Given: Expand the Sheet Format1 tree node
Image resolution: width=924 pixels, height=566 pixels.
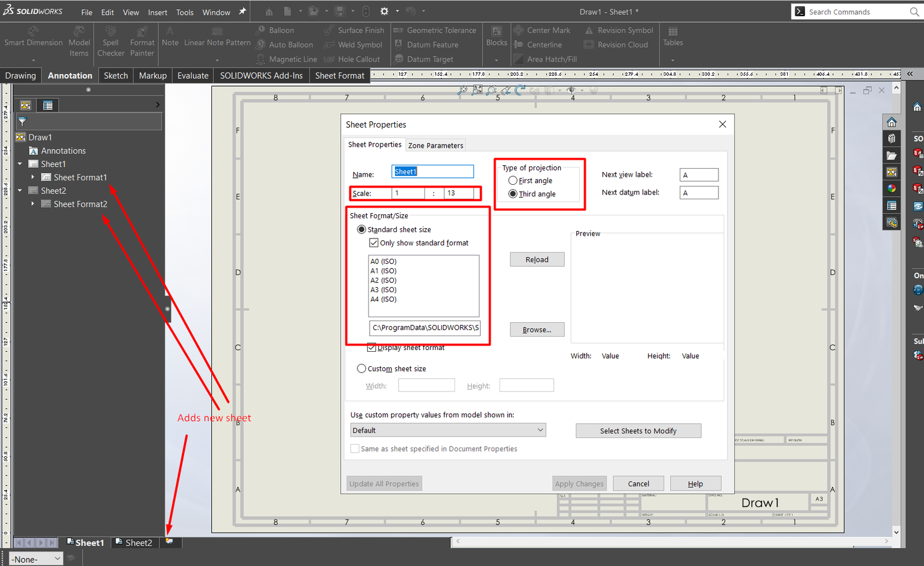Looking at the screenshot, I should click(33, 177).
